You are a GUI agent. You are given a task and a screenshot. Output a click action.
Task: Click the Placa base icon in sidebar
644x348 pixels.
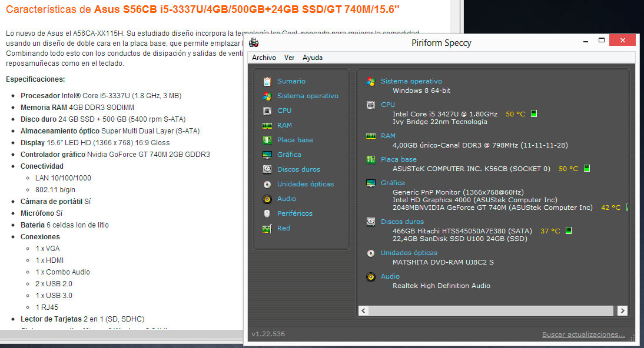click(267, 140)
